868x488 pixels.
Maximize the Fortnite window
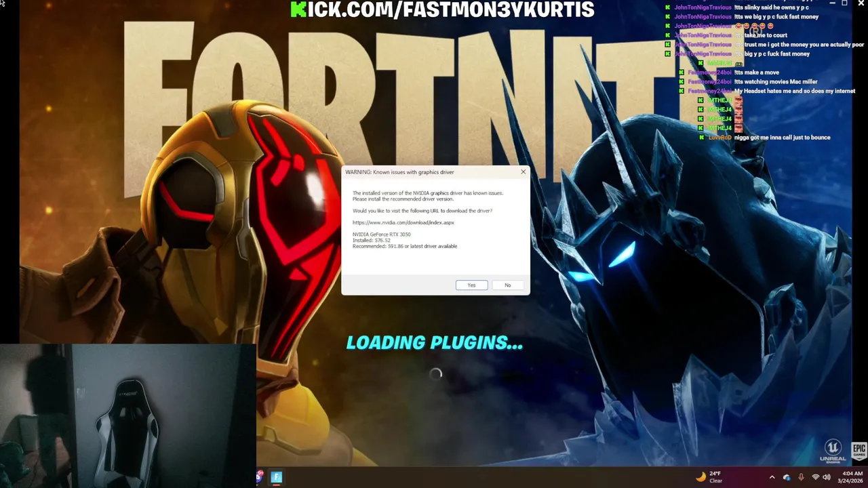[844, 3]
